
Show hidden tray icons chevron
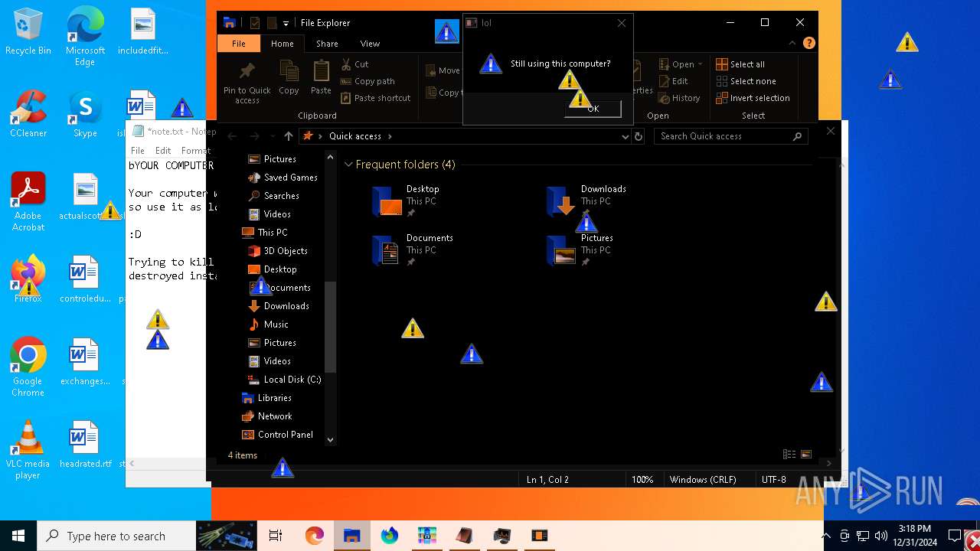pyautogui.click(x=826, y=536)
